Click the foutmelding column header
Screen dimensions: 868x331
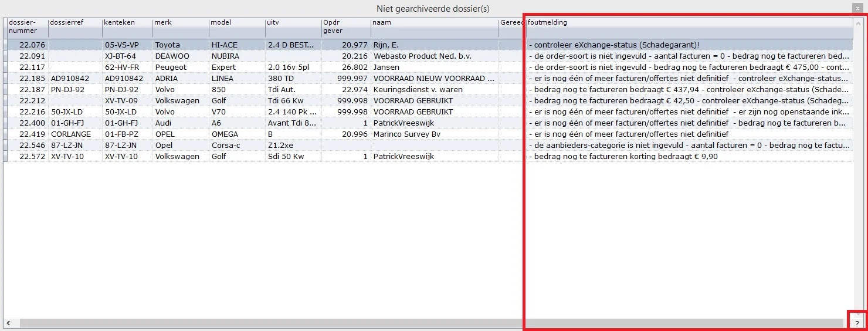(x=690, y=27)
